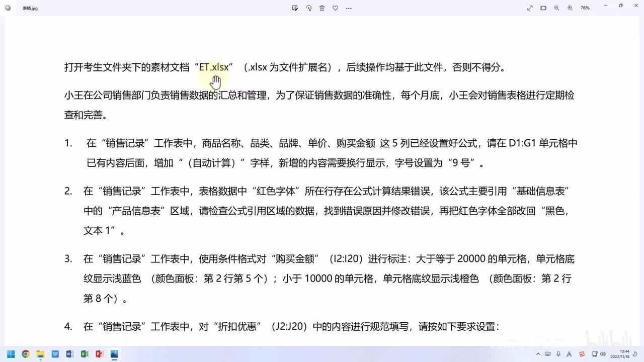This screenshot has width=644, height=362.
Task: Click the 表格.jpg file name
Action: (30, 9)
